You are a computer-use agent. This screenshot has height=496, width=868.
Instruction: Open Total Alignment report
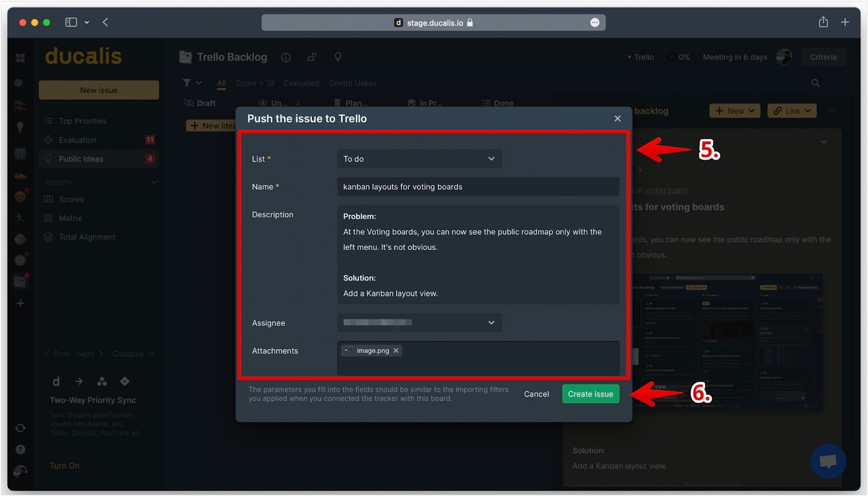87,237
